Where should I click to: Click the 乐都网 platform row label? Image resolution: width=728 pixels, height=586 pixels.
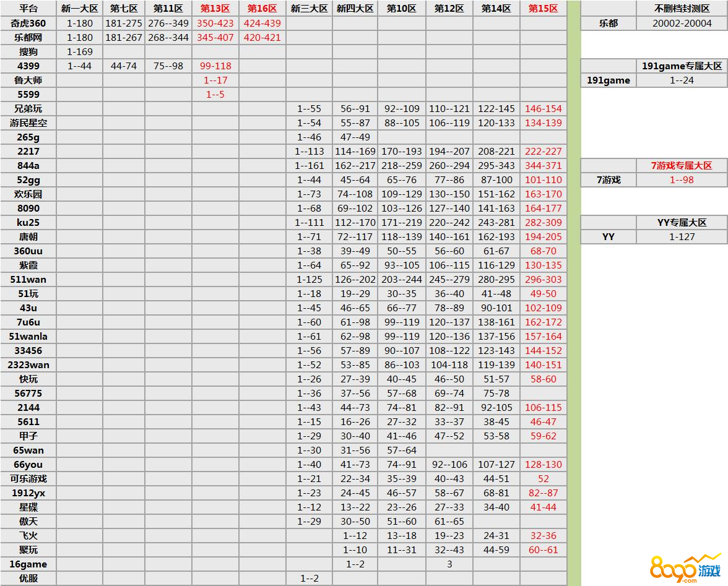pyautogui.click(x=28, y=37)
